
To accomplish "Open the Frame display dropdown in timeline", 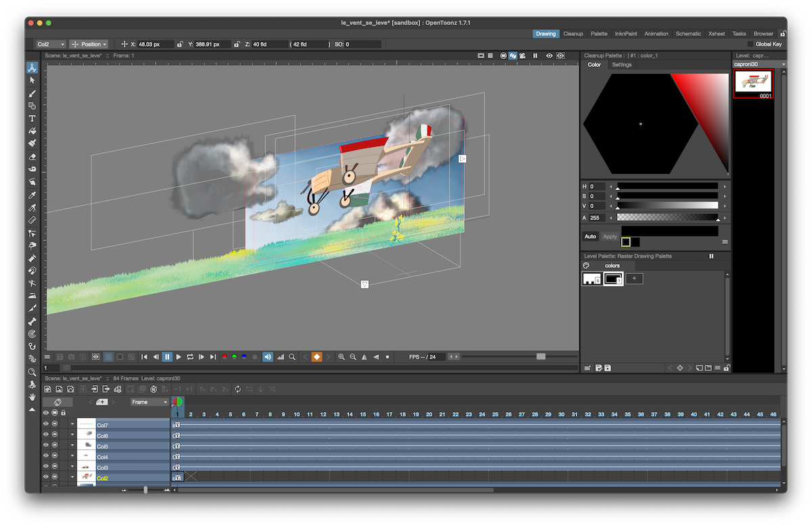I will [x=150, y=402].
